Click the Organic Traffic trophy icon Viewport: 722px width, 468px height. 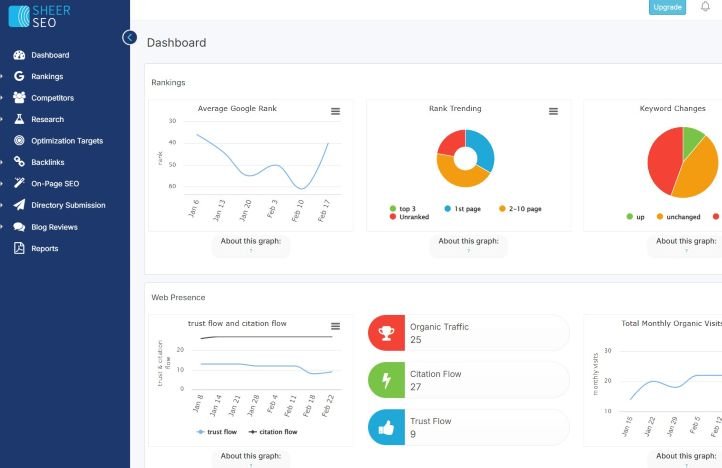(x=386, y=333)
